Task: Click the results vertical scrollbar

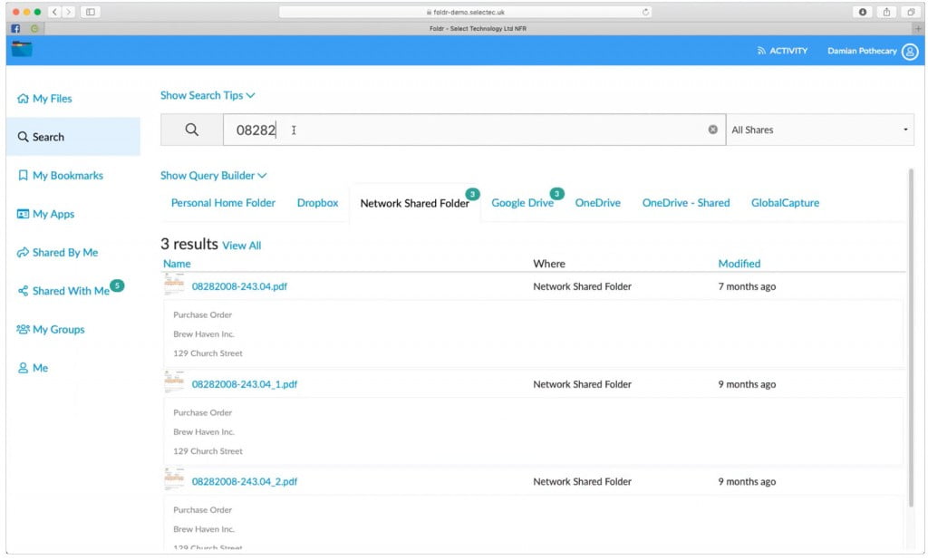Action: [x=911, y=337]
